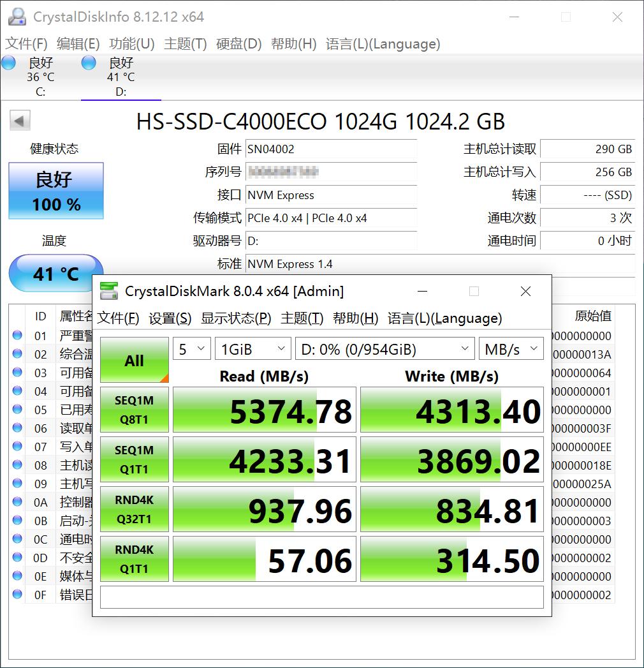Image resolution: width=644 pixels, height=668 pixels.
Task: Click the 41 °C temperature badge
Action: point(55,273)
